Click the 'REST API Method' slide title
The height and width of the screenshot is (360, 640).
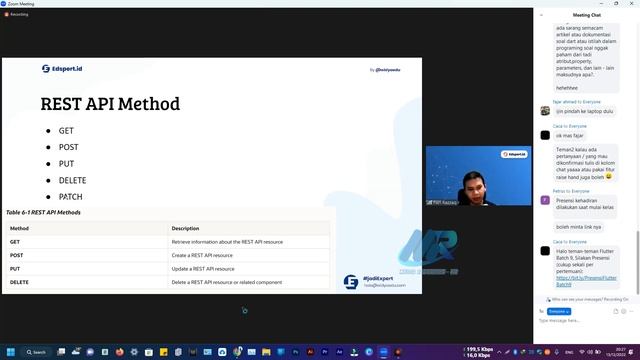click(110, 104)
